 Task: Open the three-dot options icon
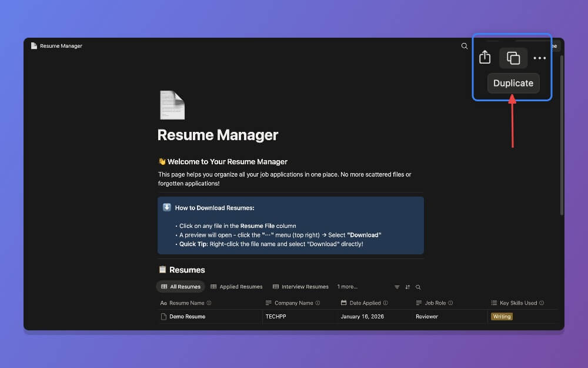[x=539, y=57]
